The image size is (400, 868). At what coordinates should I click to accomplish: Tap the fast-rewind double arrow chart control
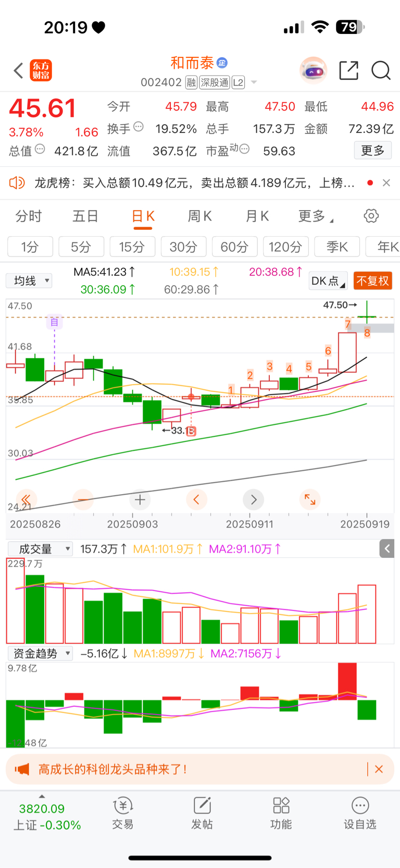26,499
